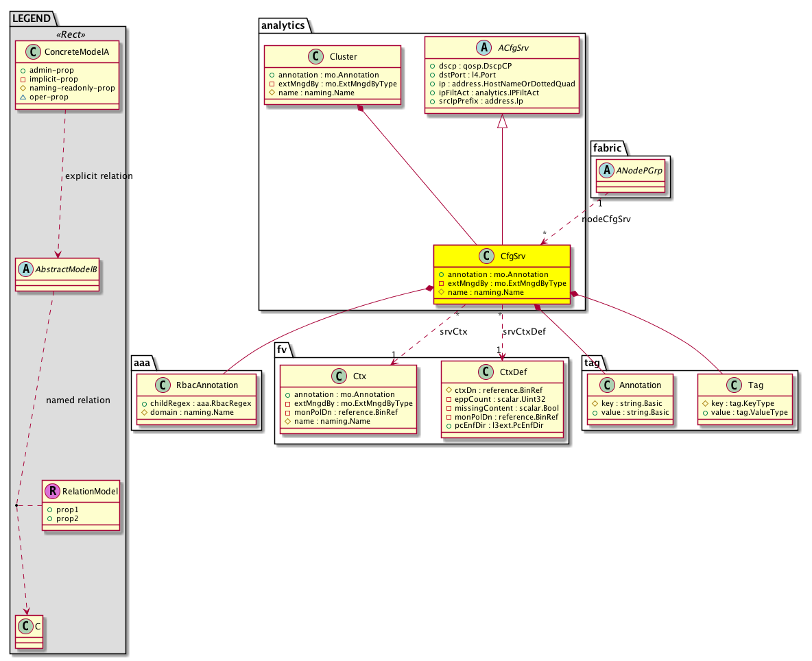Viewport: 812px width, 661px height.
Task: Click the RelationModel R icon
Action: (x=51, y=491)
